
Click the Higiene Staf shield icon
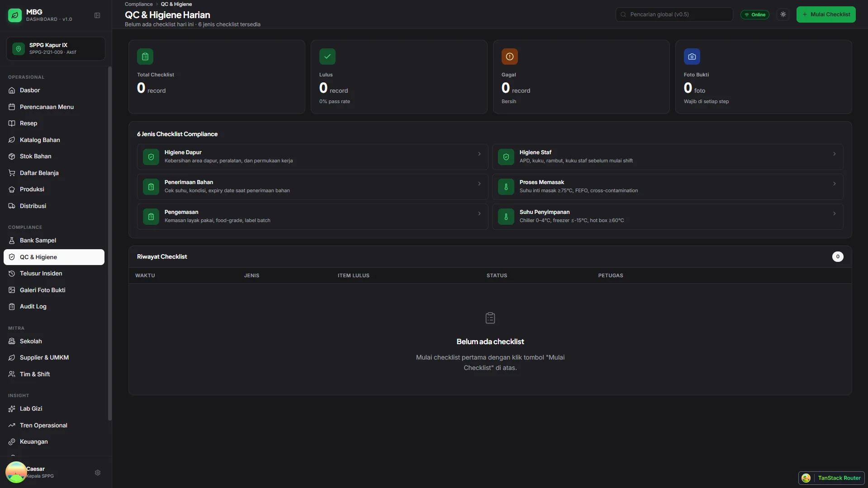[x=506, y=157]
